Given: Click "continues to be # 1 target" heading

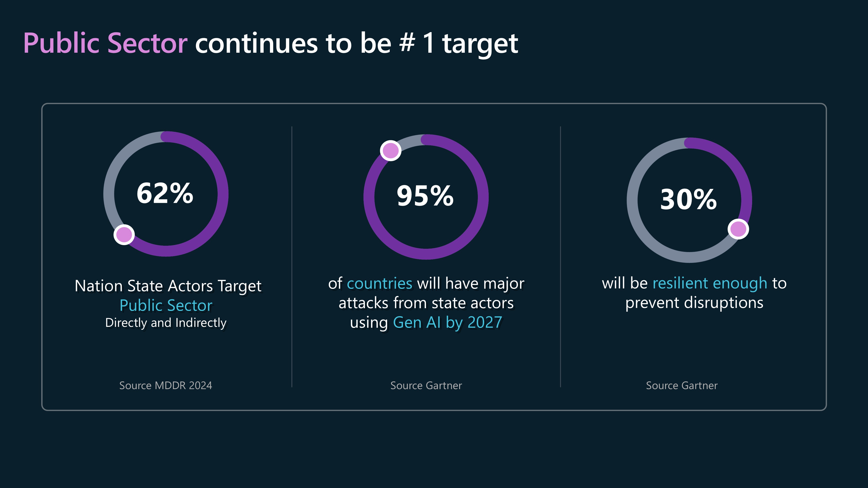Looking at the screenshot, I should pos(356,43).
